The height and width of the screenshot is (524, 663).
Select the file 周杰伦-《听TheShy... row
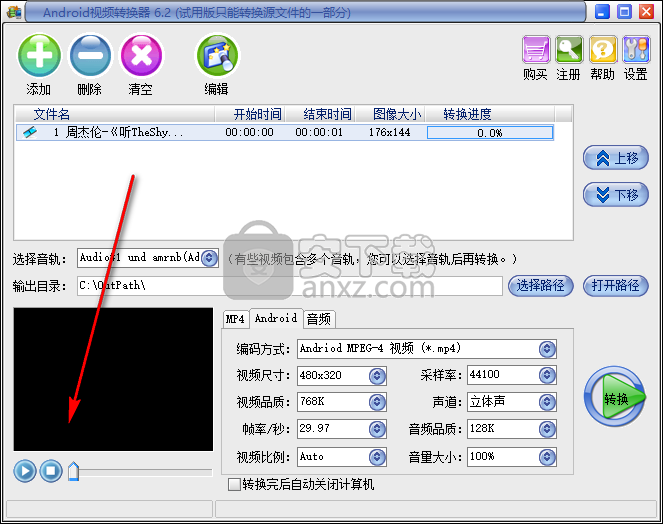(x=285, y=132)
